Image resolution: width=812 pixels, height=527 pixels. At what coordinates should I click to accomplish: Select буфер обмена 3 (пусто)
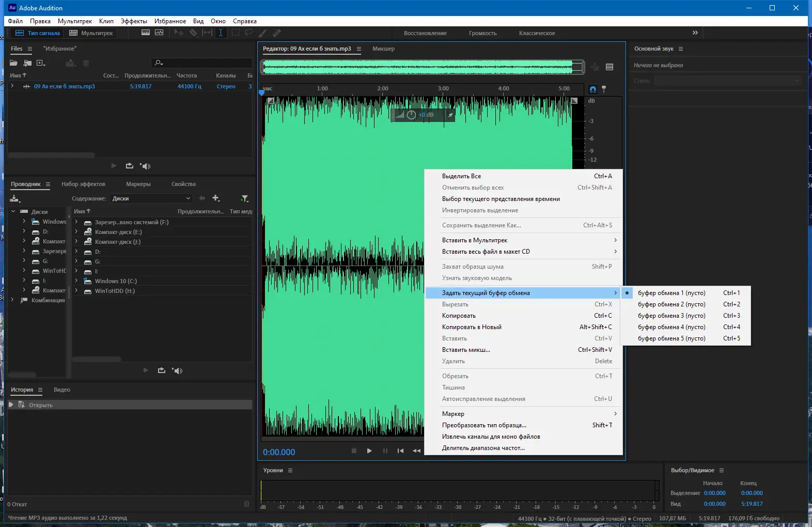(x=671, y=316)
